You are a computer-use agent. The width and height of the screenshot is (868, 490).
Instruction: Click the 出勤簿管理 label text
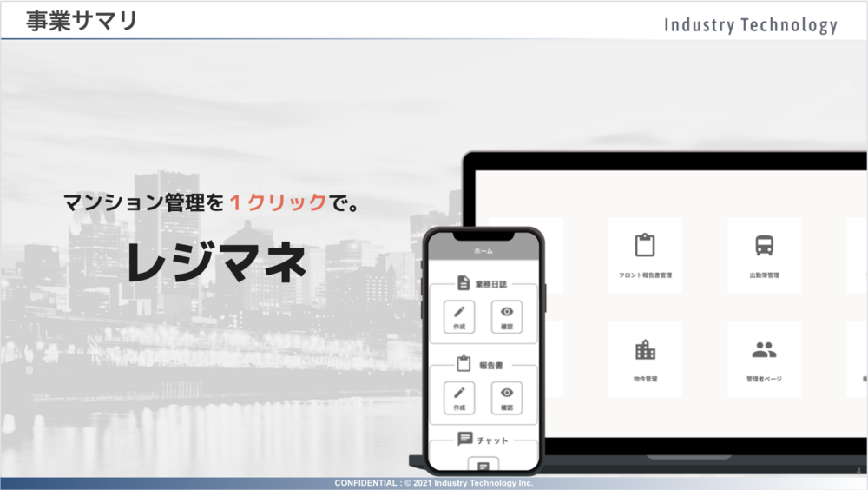[x=765, y=275]
